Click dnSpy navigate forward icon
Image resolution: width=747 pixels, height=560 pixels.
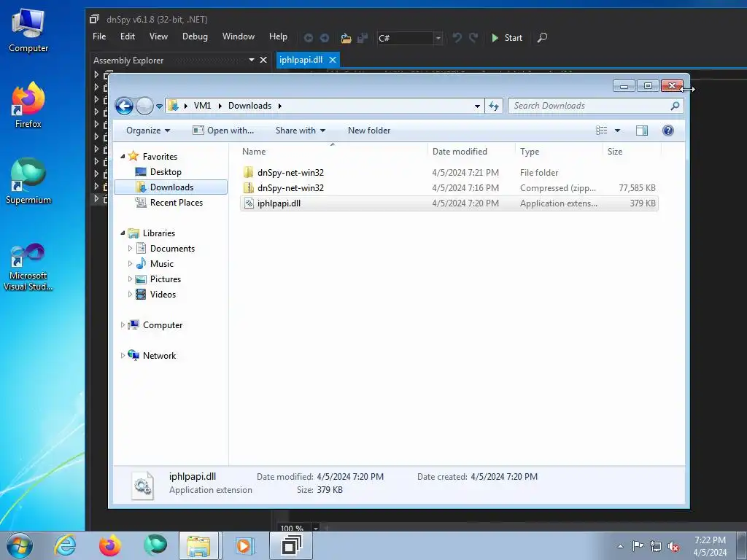[x=325, y=38]
